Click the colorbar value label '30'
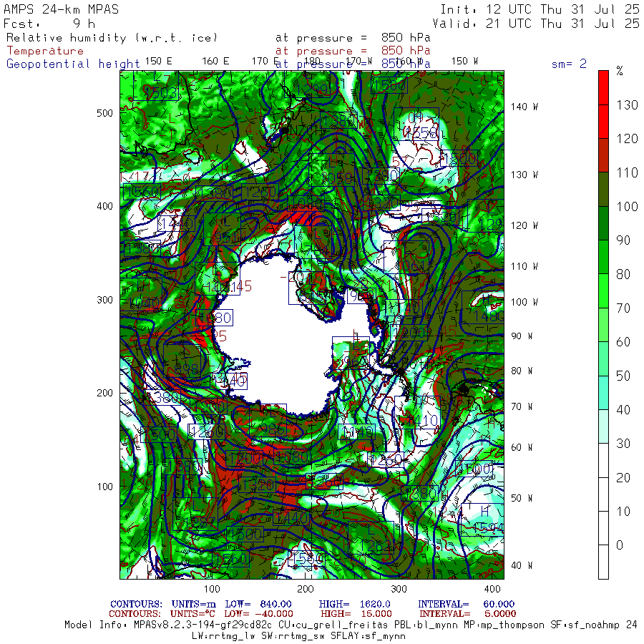Screen dimensions: 644x644 pos(623,444)
